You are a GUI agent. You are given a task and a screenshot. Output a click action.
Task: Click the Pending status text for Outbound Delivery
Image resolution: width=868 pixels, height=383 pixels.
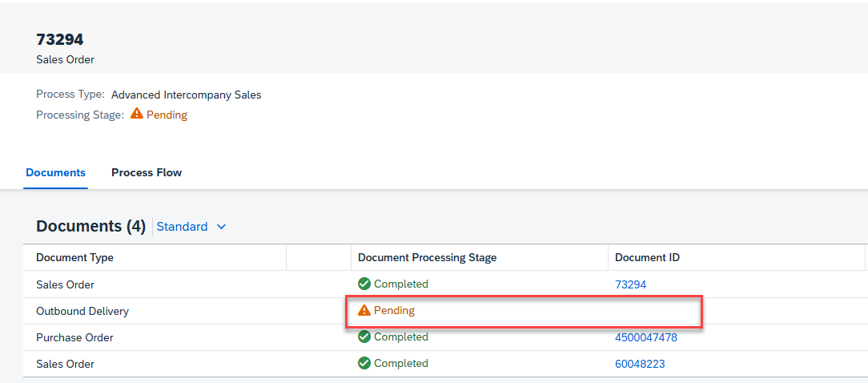coord(394,310)
